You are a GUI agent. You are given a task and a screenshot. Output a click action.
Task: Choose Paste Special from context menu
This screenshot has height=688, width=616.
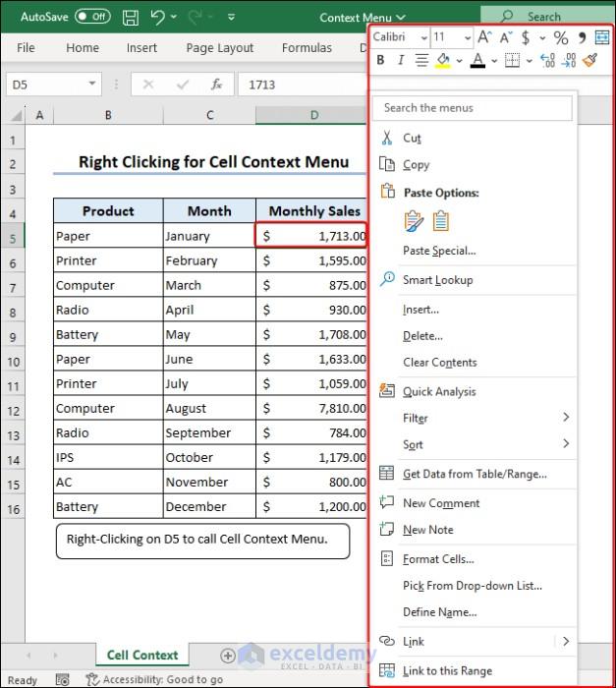pyautogui.click(x=474, y=251)
